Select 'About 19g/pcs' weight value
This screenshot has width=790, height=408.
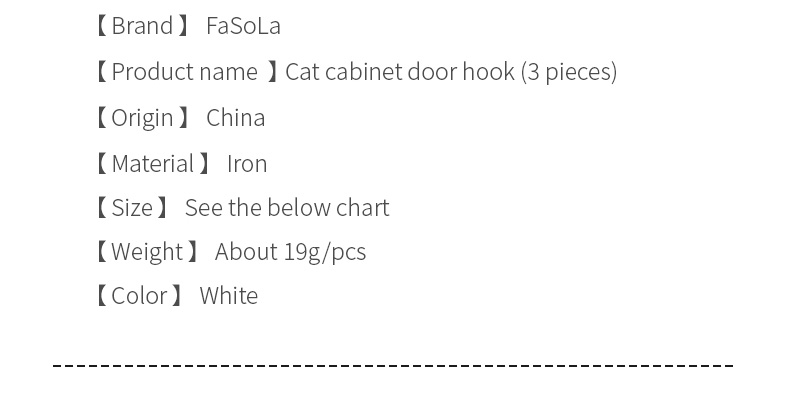(290, 251)
